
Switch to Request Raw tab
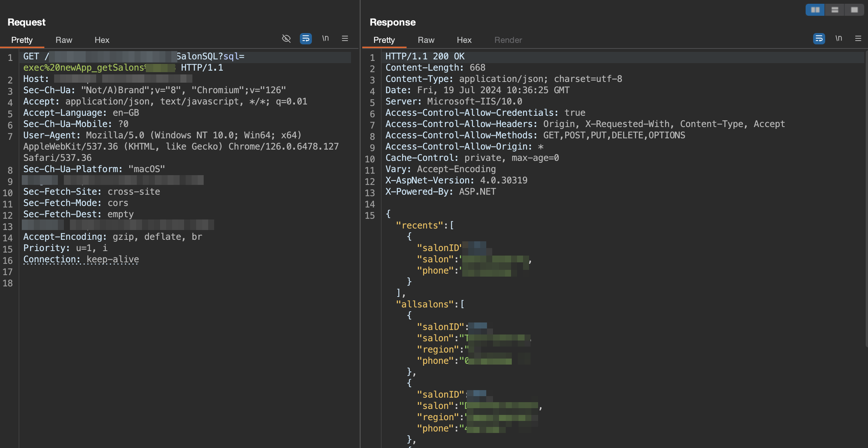click(64, 40)
